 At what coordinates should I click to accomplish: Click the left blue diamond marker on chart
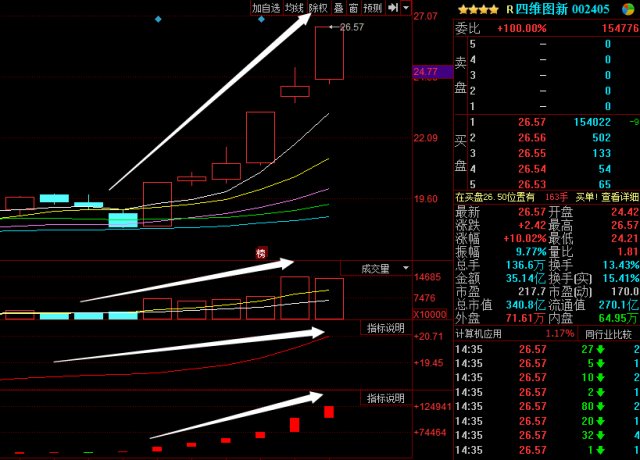[x=158, y=19]
